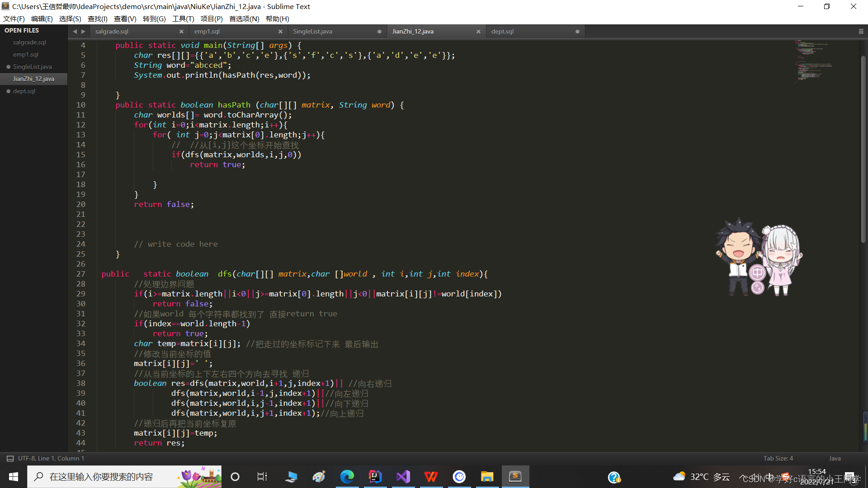The height and width of the screenshot is (488, 868).
Task: Click the left tab navigation arrow
Action: click(75, 32)
